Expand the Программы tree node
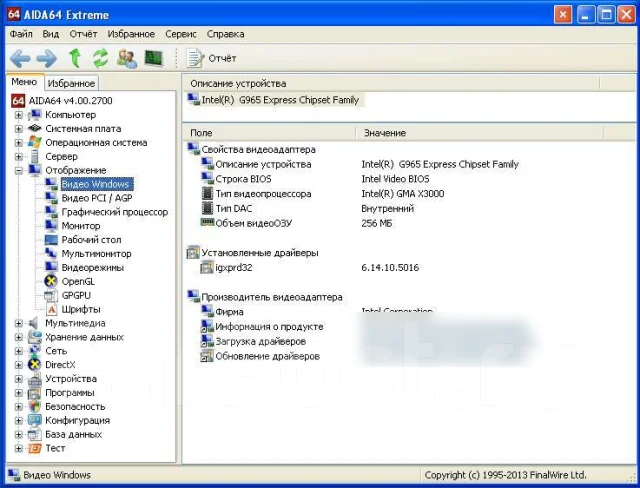The height and width of the screenshot is (488, 640). [x=18, y=393]
